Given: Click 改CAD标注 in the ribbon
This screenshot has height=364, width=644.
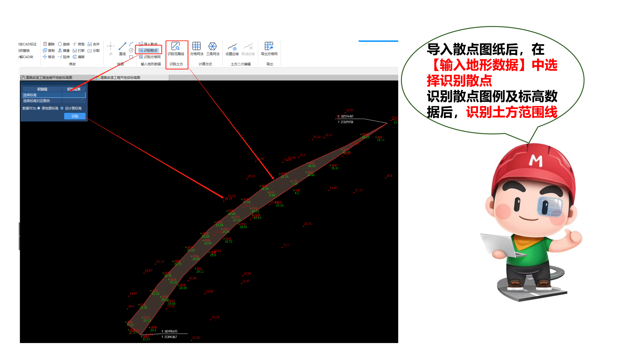Looking at the screenshot, I should point(27,44).
